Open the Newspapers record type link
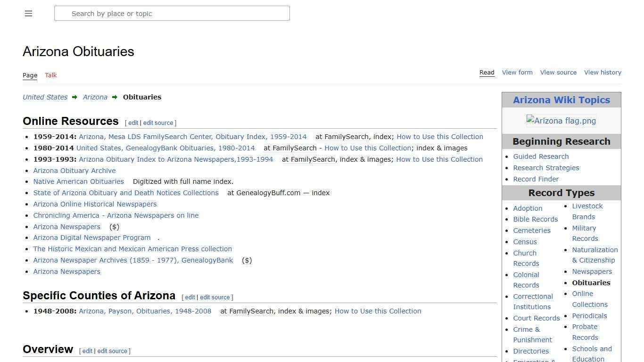644x362 pixels. [x=592, y=271]
